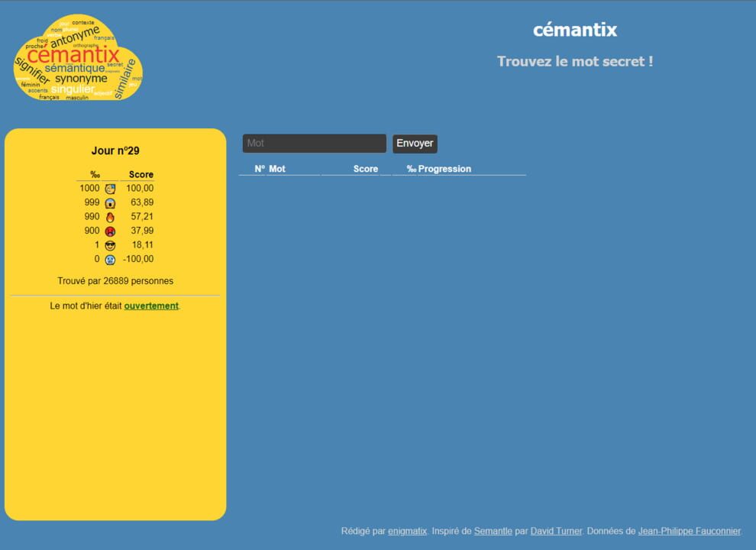Focus the Mot text input field
The height and width of the screenshot is (550, 756).
click(x=314, y=144)
